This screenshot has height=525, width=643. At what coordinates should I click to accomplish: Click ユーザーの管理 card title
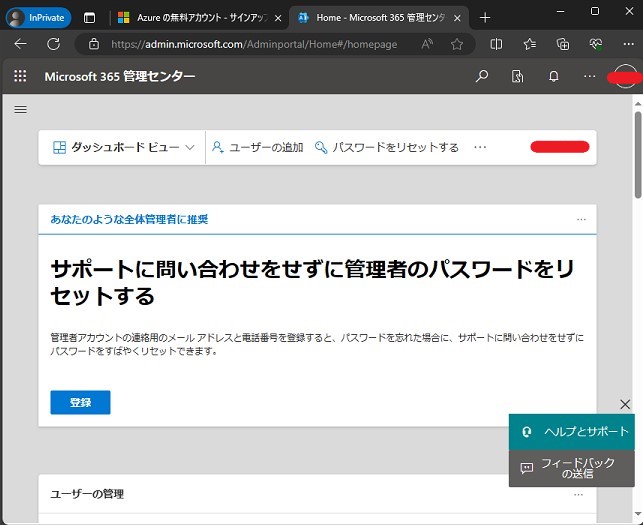tap(87, 494)
